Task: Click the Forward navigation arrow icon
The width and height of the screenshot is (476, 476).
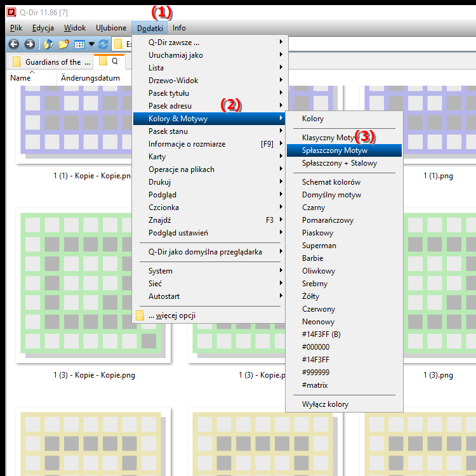Action: point(29,44)
